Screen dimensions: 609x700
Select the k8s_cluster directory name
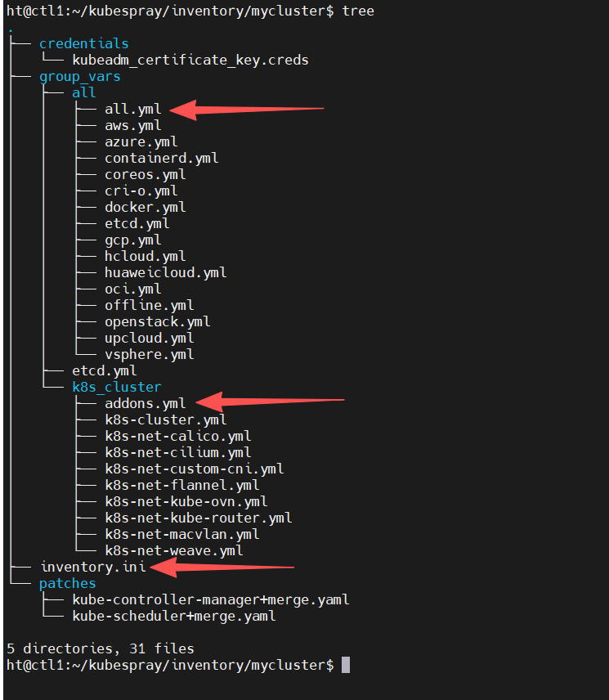point(117,387)
